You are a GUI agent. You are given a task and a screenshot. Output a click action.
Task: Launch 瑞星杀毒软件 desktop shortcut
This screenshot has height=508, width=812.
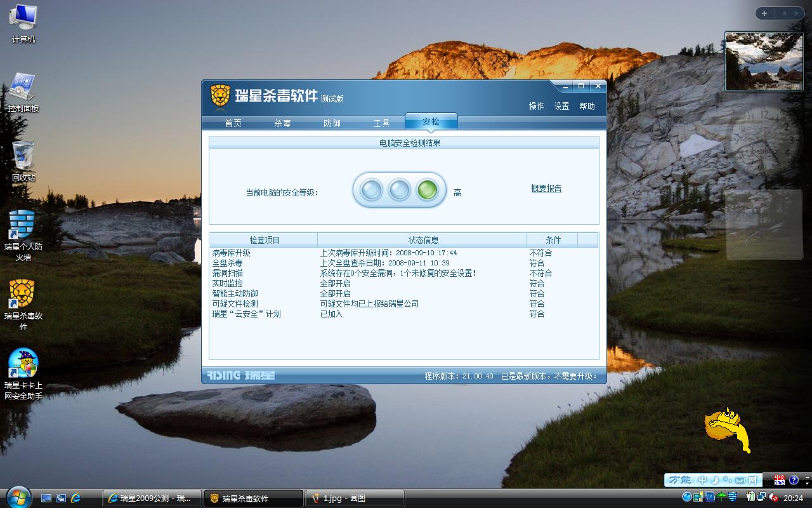click(x=23, y=305)
